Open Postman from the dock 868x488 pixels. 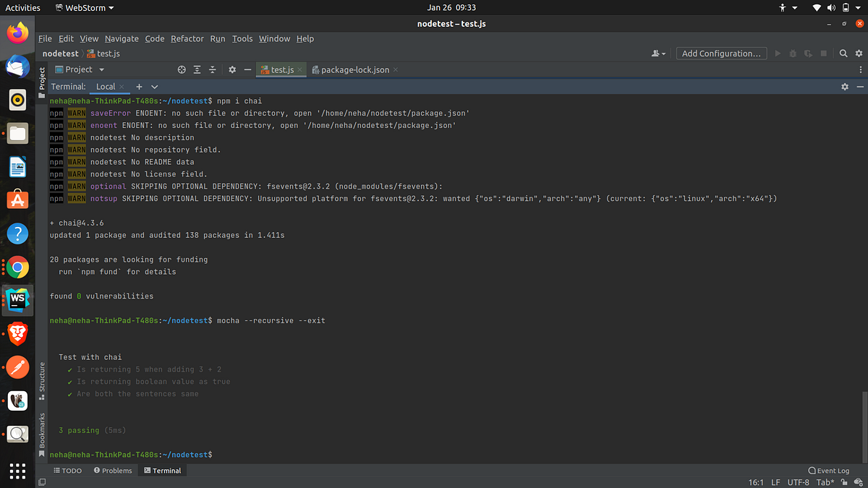pos(17,367)
